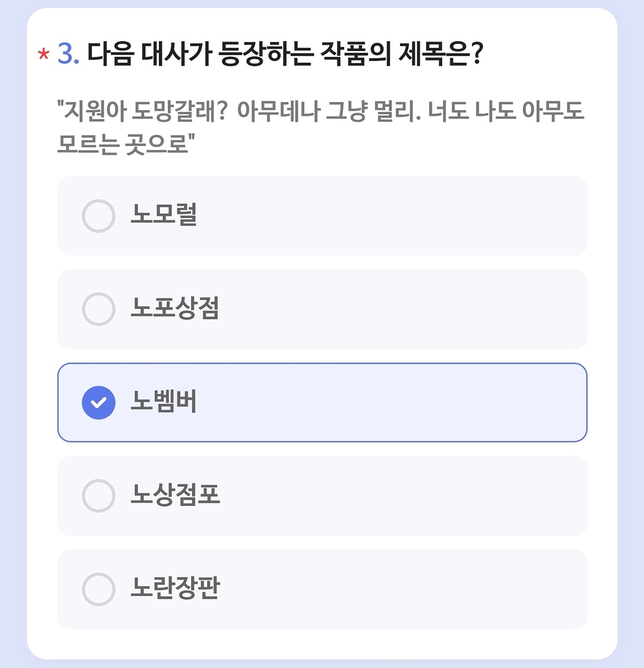Click the 작품의 제목은? part of the heading

[x=401, y=53]
